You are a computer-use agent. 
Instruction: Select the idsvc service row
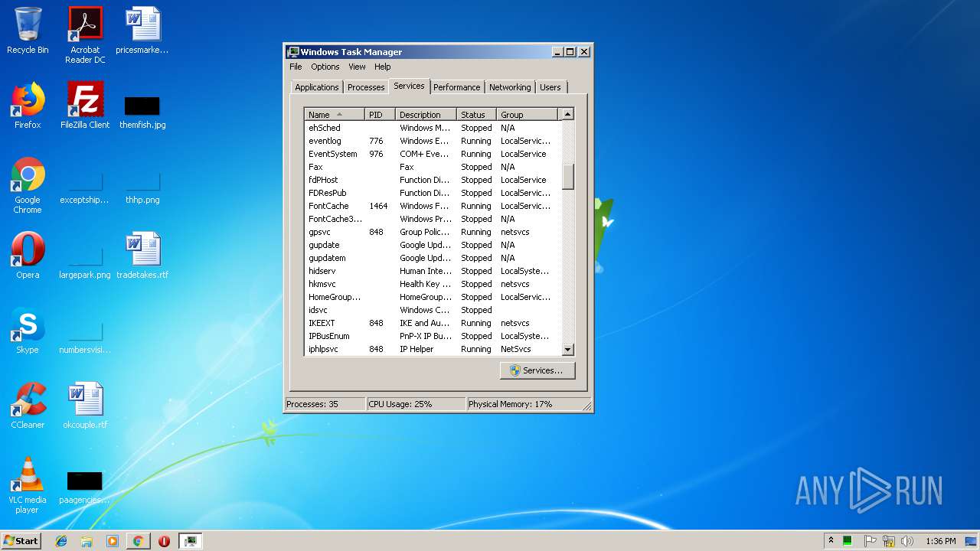(433, 310)
